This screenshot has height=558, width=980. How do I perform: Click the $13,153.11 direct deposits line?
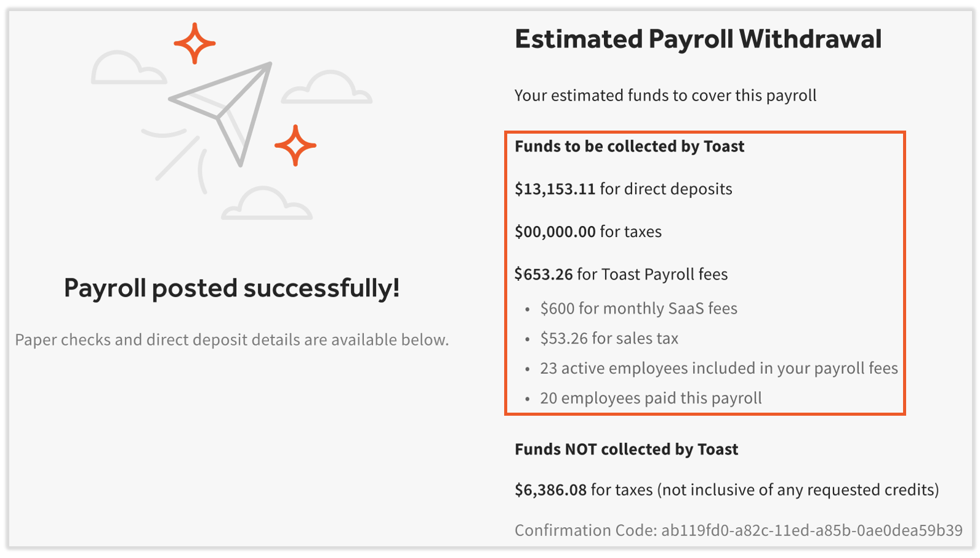623,189
